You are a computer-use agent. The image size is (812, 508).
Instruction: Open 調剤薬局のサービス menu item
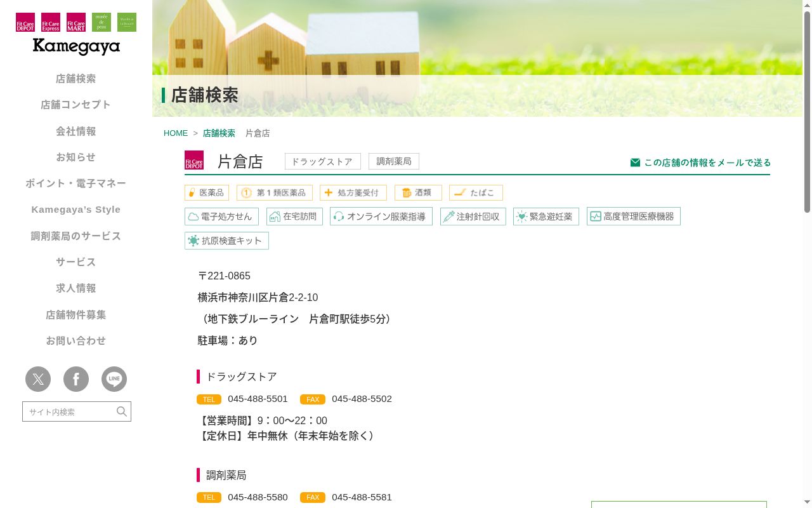point(76,236)
